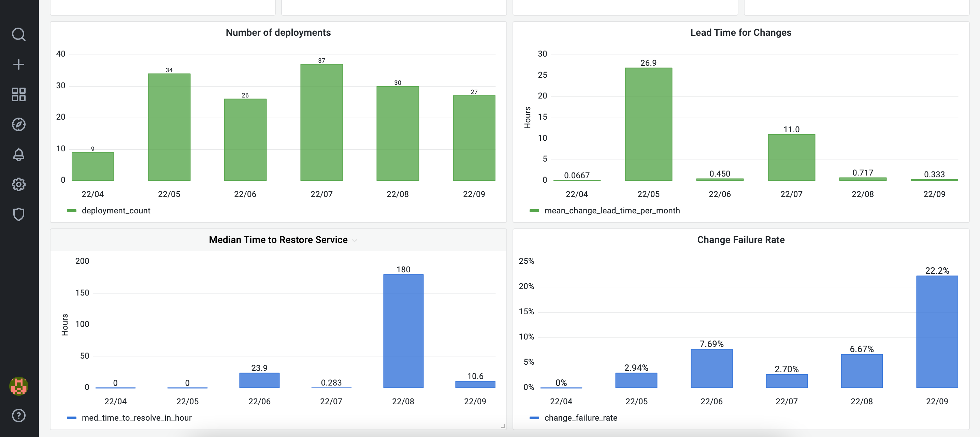This screenshot has width=980, height=437.
Task: Click the Create plus icon in sidebar
Action: (19, 65)
